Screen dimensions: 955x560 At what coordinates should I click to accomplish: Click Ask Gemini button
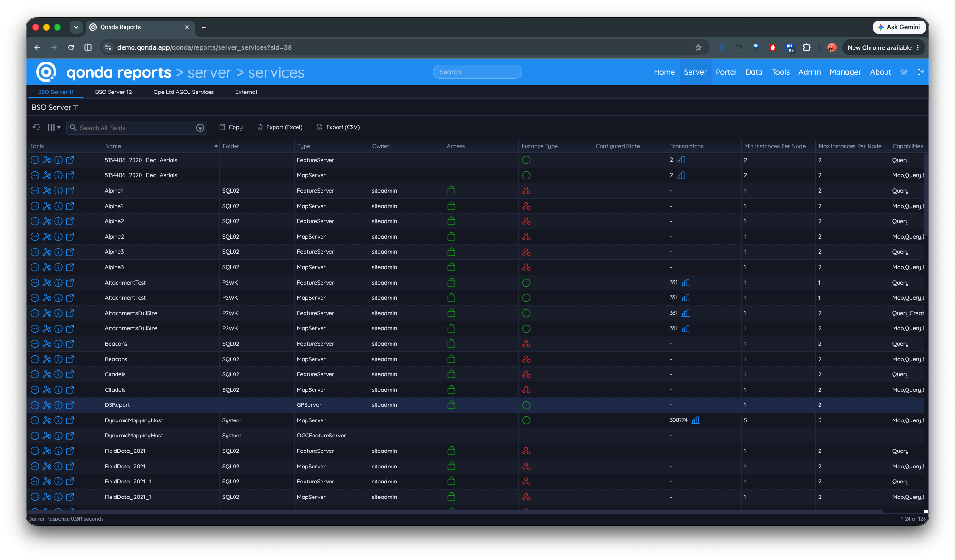coord(899,27)
